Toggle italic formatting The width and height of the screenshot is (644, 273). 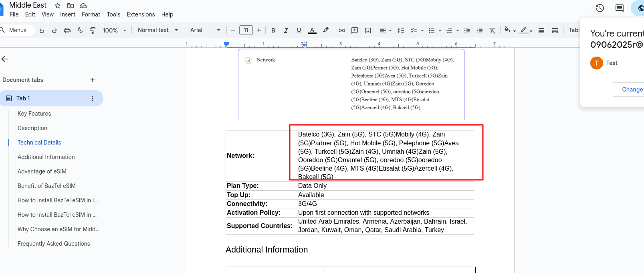point(286,31)
